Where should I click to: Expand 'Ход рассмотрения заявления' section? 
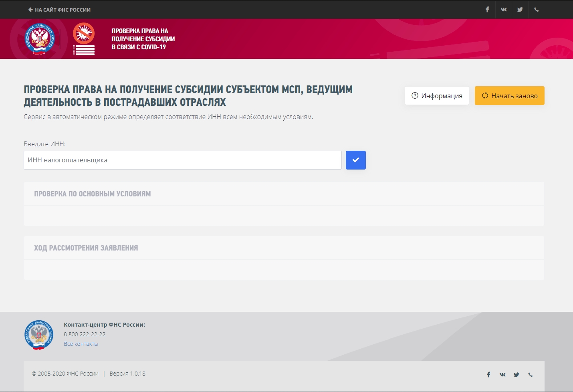(x=86, y=248)
